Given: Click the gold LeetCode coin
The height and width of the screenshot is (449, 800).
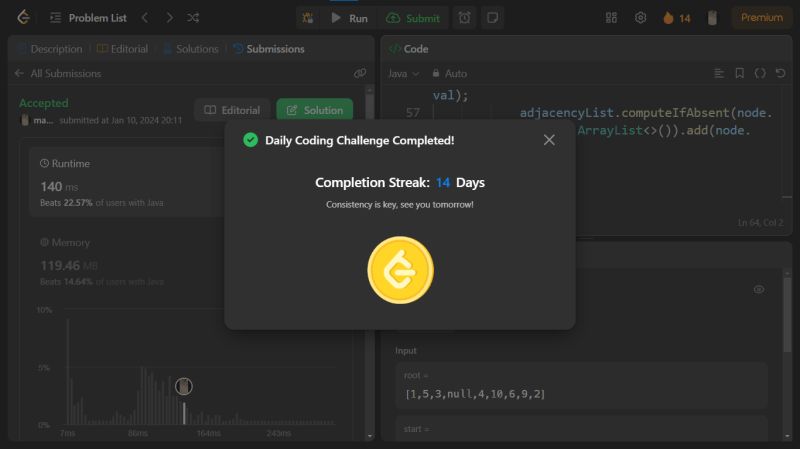Looking at the screenshot, I should [401, 270].
